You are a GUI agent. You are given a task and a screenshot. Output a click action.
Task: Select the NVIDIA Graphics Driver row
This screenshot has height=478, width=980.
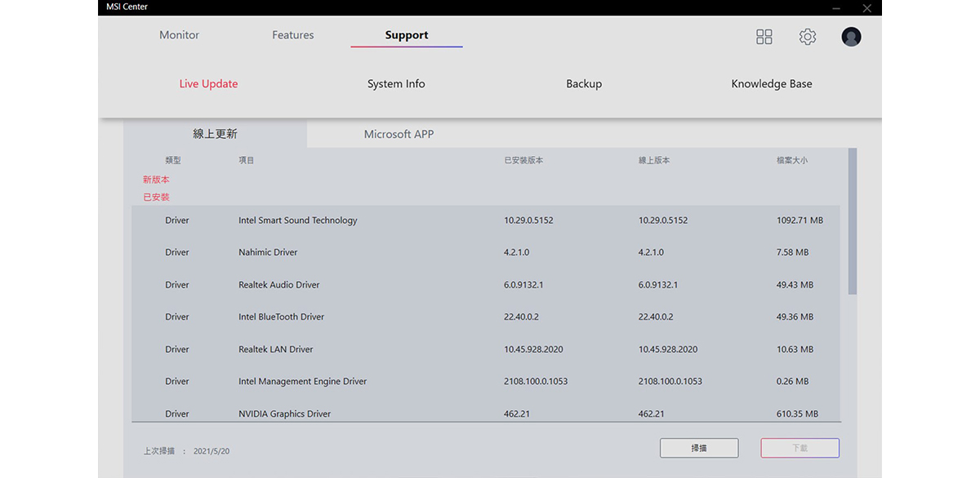tap(486, 412)
